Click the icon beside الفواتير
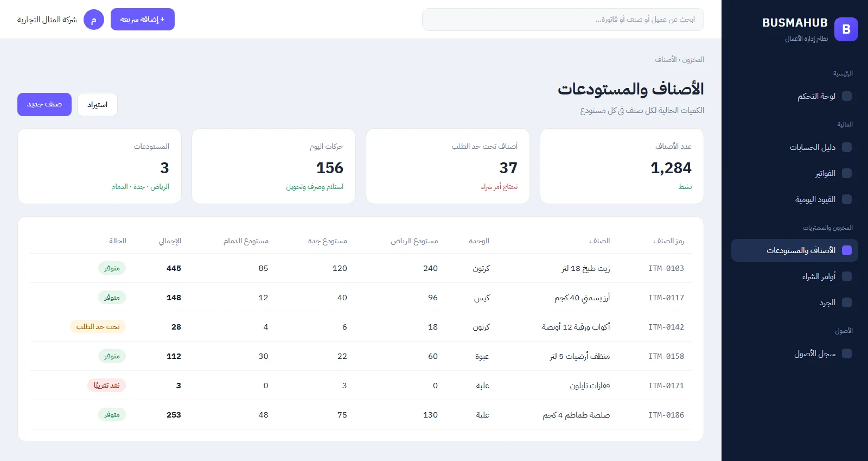Screen dimensions: 868x461 click(847, 173)
